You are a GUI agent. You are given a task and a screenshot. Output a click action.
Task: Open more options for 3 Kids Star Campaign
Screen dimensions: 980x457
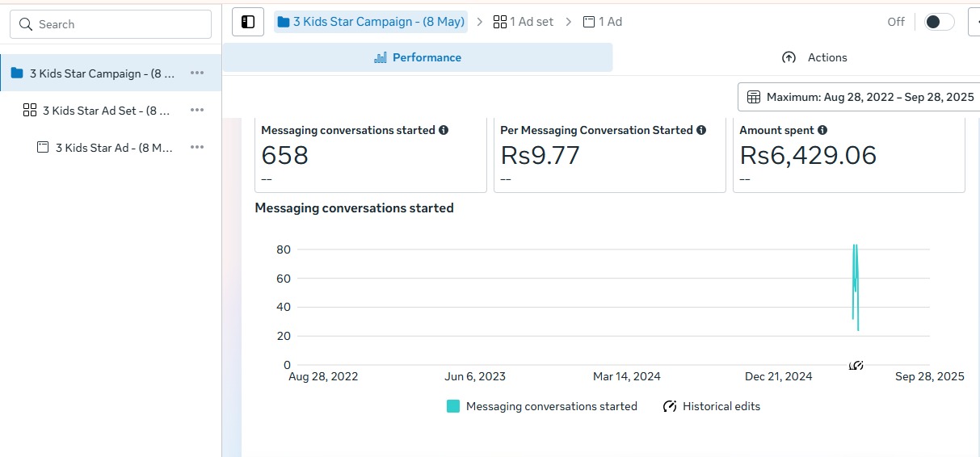click(x=197, y=73)
